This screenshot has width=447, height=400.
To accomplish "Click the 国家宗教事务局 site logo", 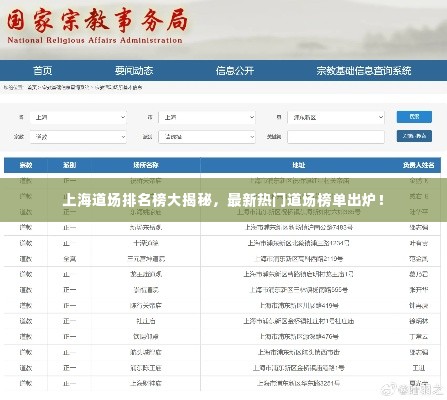I will tap(97, 27).
